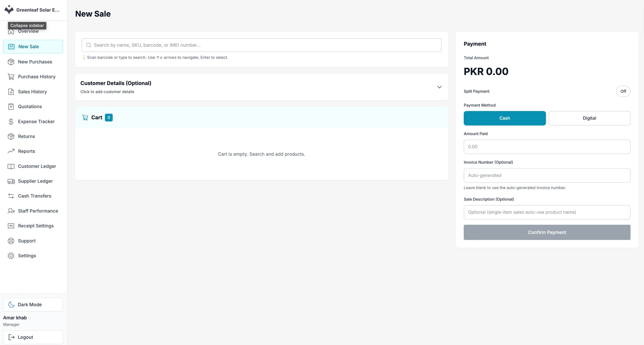This screenshot has width=644, height=345.
Task: Toggle Split Payment switch on
Action: 623,91
